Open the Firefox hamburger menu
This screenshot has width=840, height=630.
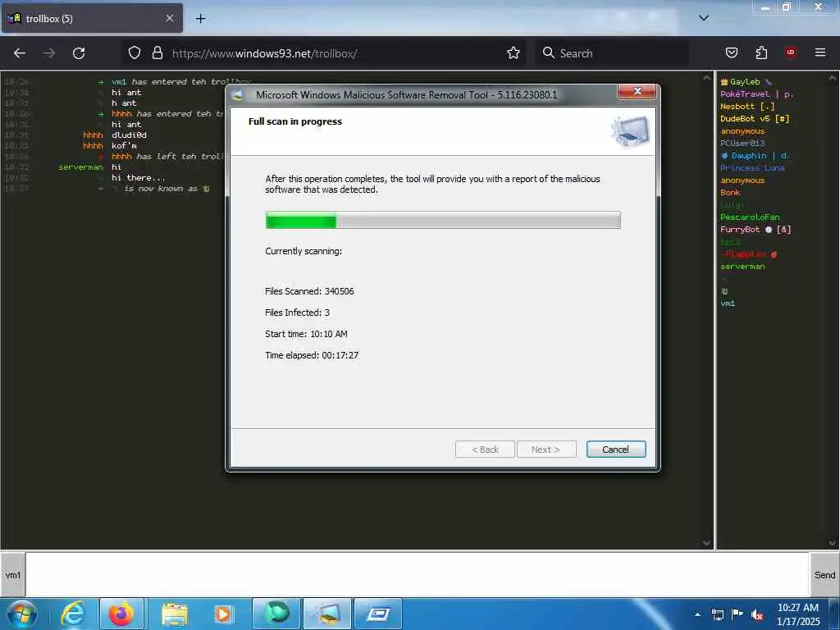[820, 52]
